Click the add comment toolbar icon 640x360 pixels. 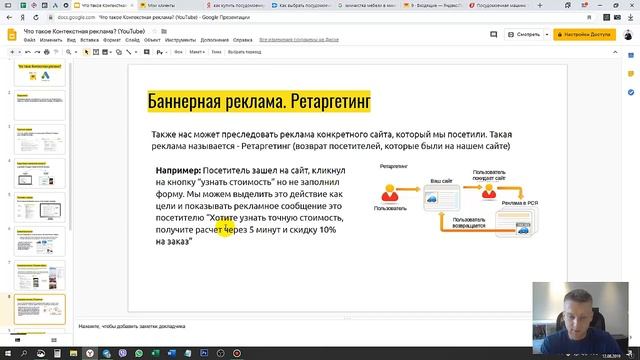pos(147,52)
